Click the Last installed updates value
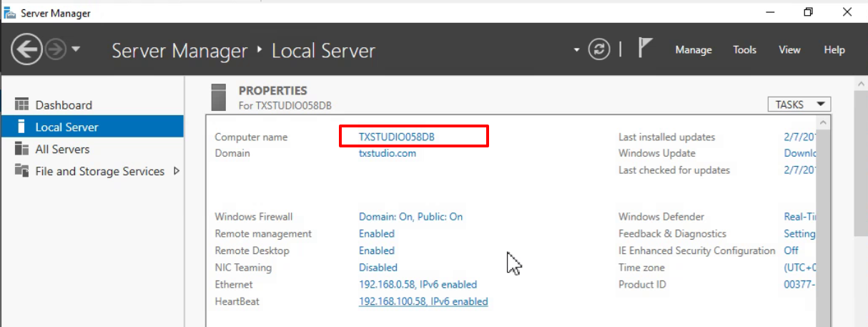The width and height of the screenshot is (868, 327). [x=800, y=137]
